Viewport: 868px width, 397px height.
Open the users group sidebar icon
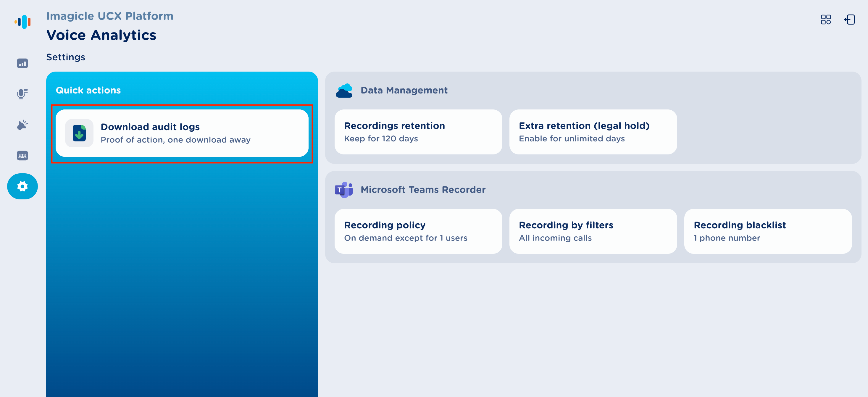[22, 155]
